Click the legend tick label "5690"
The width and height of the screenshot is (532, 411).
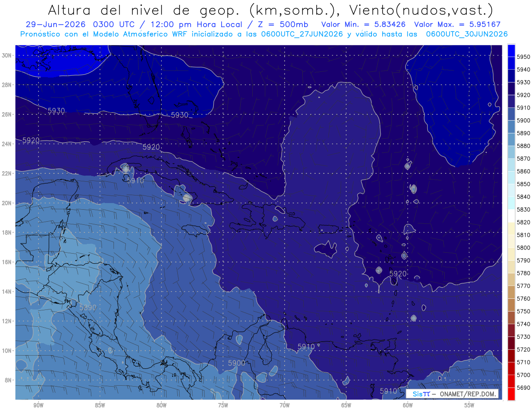(524, 388)
